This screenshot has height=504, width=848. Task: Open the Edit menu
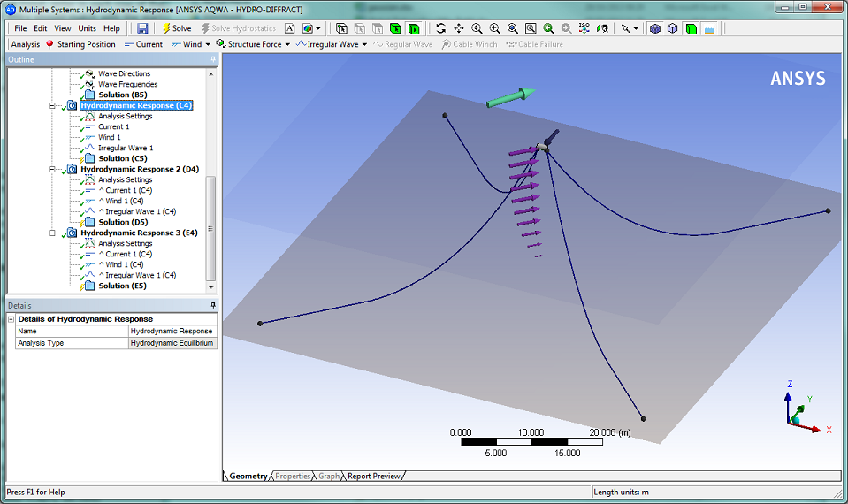pos(41,28)
